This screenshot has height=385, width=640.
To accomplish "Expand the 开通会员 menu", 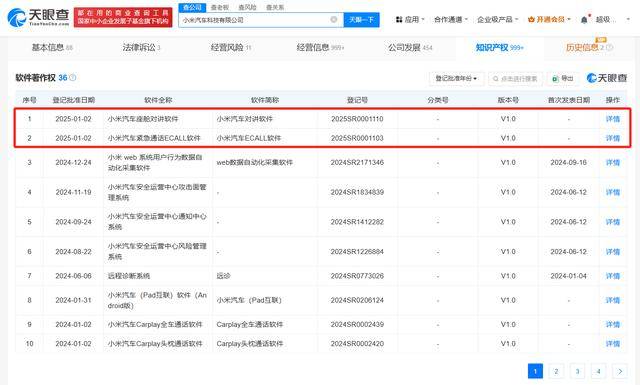I will coord(549,20).
